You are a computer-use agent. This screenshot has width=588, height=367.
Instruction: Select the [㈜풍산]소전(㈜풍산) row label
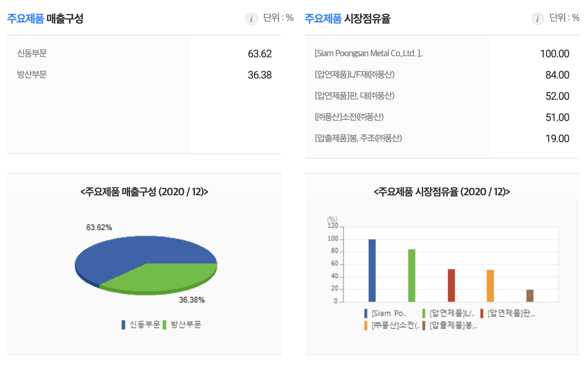point(349,117)
